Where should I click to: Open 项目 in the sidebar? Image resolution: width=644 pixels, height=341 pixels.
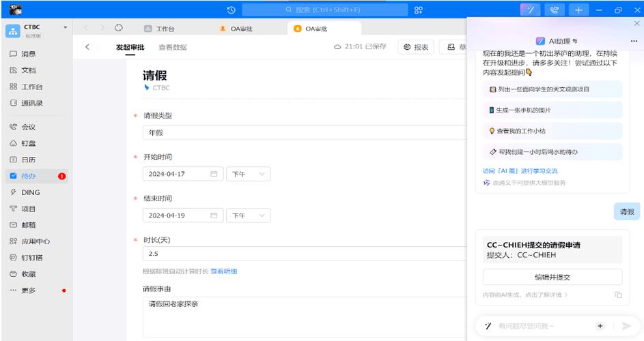click(x=37, y=209)
